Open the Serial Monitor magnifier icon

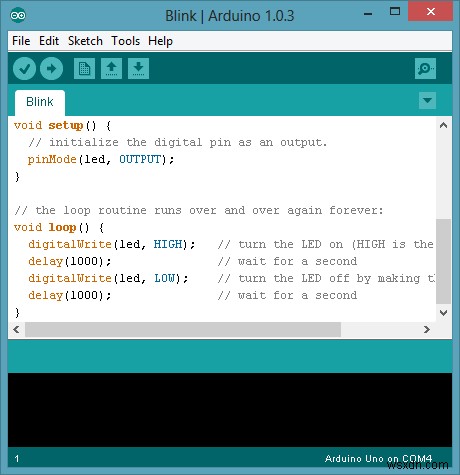pos(425,69)
